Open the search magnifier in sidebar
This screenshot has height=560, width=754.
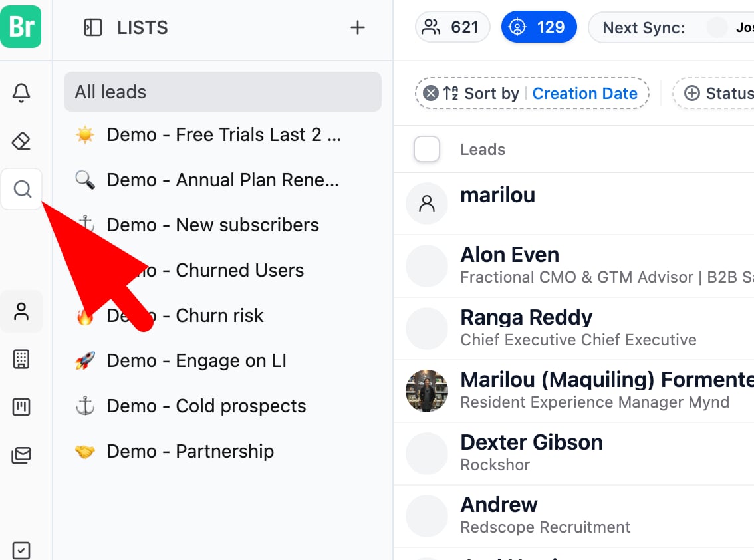point(22,189)
